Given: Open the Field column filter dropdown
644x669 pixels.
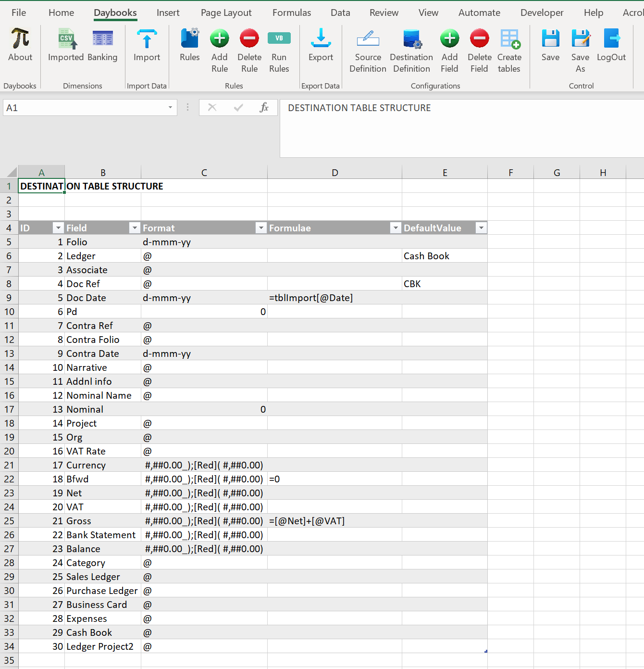Looking at the screenshot, I should click(x=135, y=228).
